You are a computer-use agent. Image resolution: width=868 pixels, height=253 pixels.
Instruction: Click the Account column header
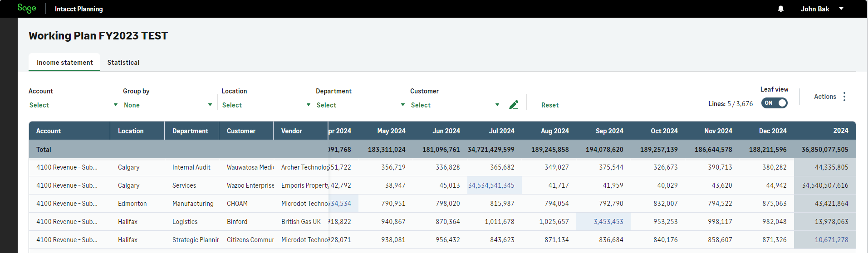tap(49, 131)
